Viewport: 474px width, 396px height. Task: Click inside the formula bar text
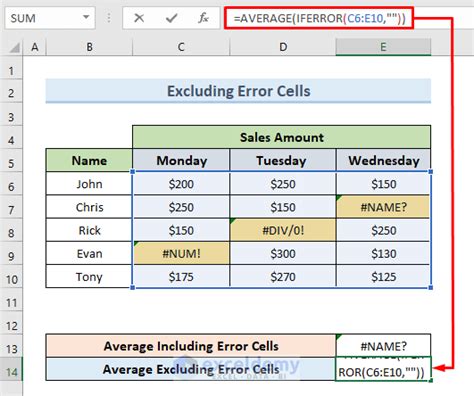point(319,18)
